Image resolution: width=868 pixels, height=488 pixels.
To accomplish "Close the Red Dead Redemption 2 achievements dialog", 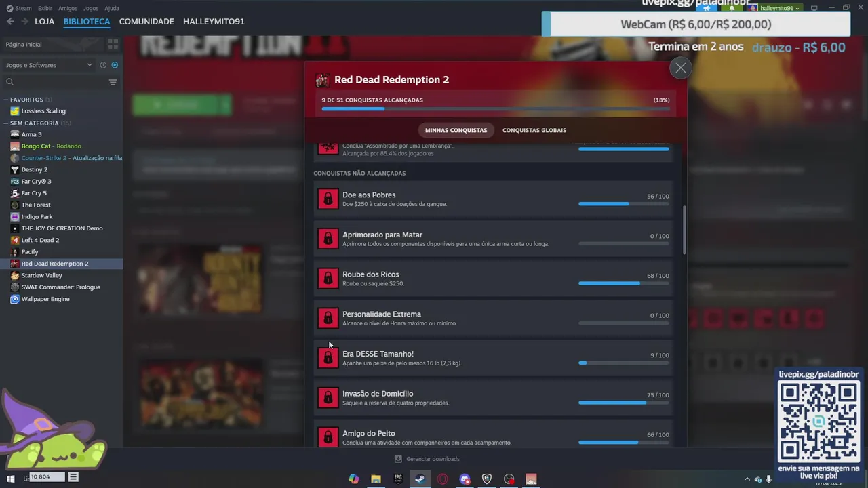I will click(x=680, y=68).
